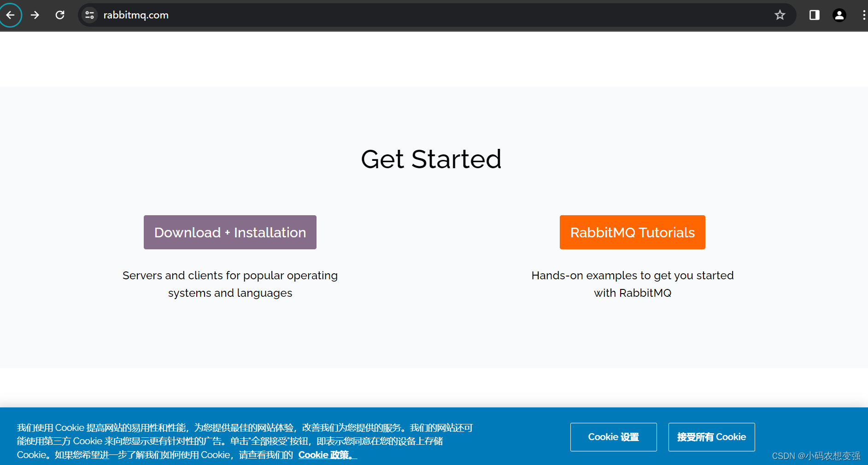Viewport: 868px width, 465px height.
Task: Go back using the browser back arrow
Action: tap(10, 15)
